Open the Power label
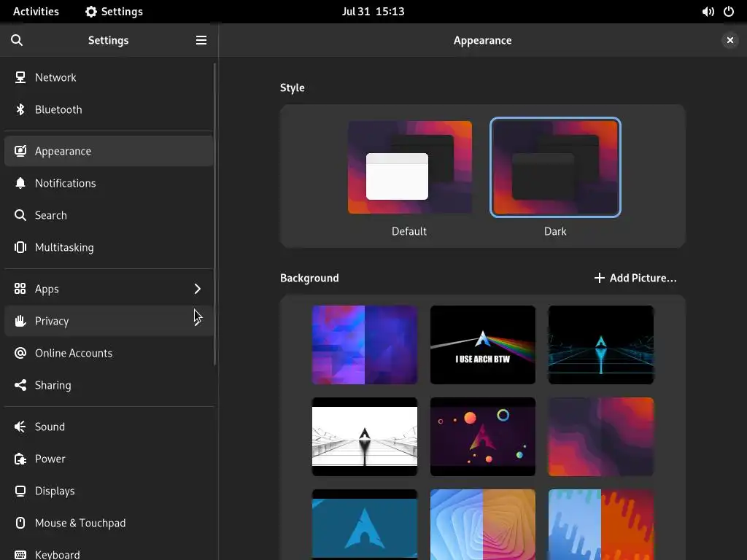 click(50, 459)
